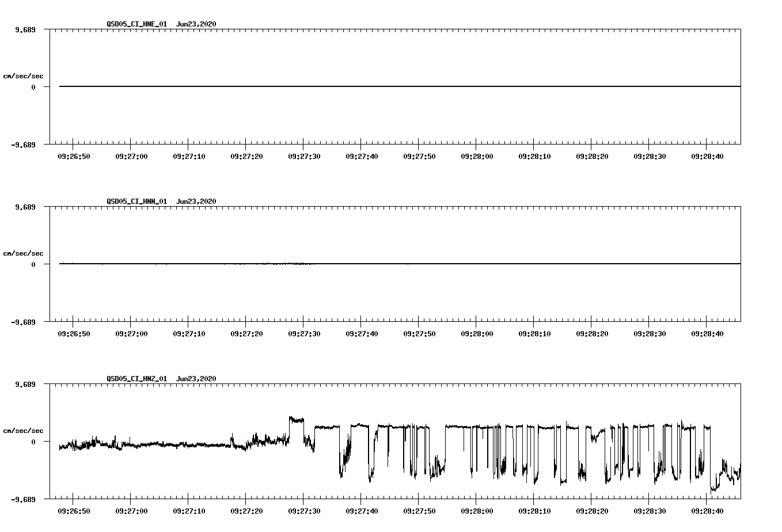Click the 9.689 top axis value of HNE plot
The width and height of the screenshot is (782, 532).
25,30
